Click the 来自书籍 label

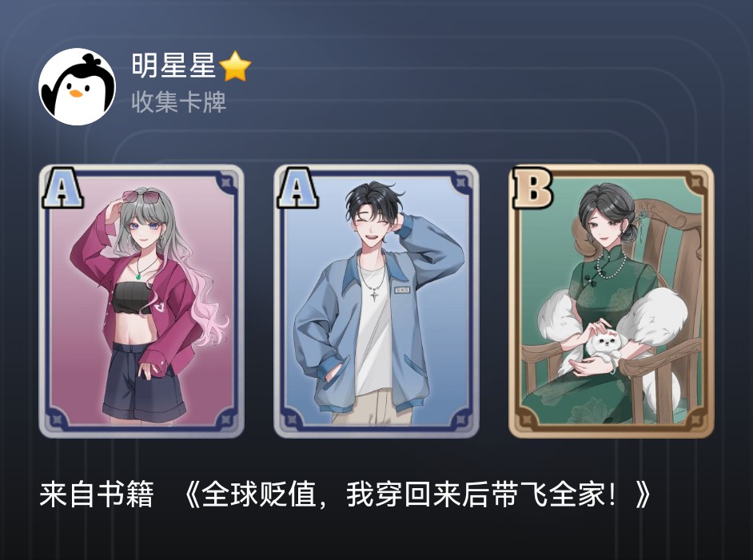coord(97,494)
